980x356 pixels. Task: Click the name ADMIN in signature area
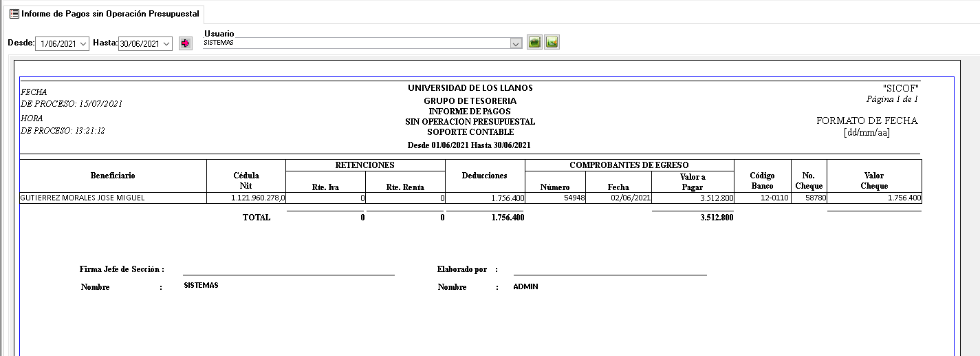pos(525,286)
